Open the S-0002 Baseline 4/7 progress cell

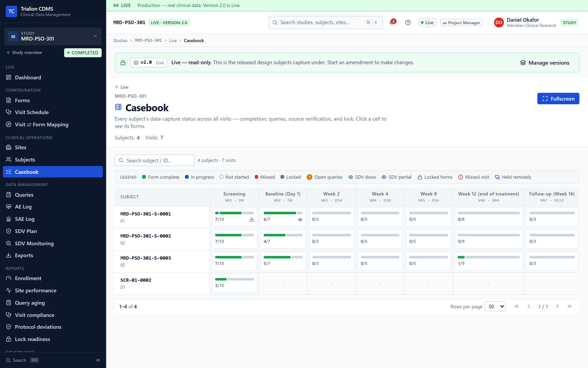coord(283,239)
